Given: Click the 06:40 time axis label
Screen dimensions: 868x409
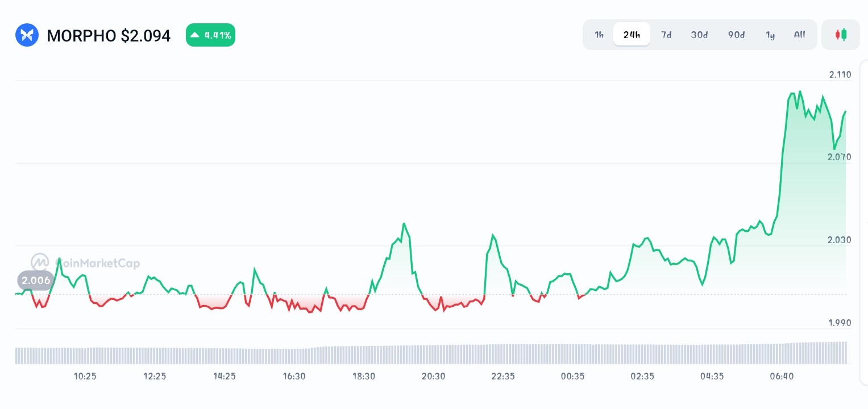Looking at the screenshot, I should 782,376.
